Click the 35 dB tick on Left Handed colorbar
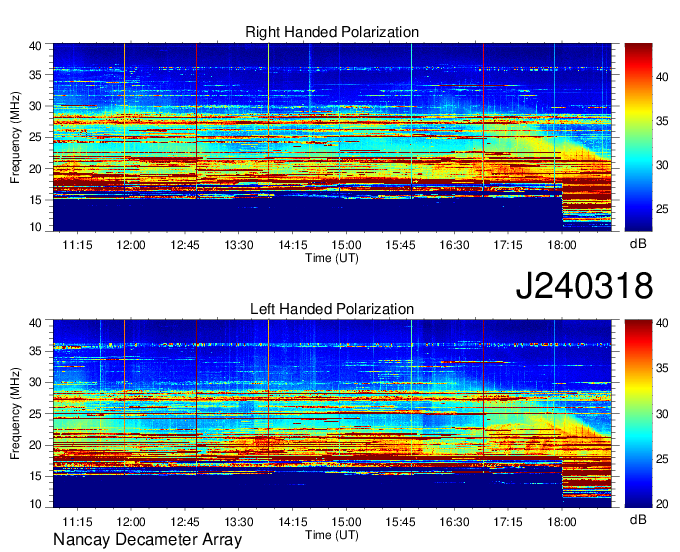 tap(662, 368)
